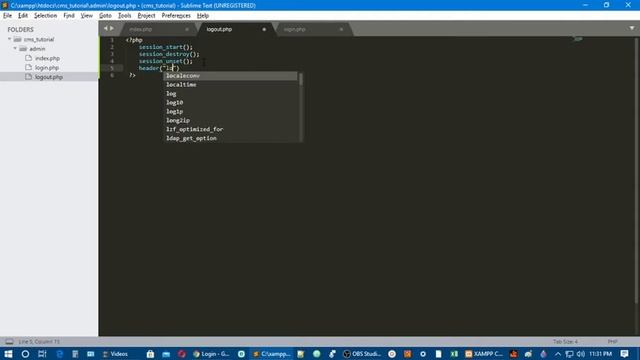
Task: Open the Action Center notifications
Action: [624, 354]
